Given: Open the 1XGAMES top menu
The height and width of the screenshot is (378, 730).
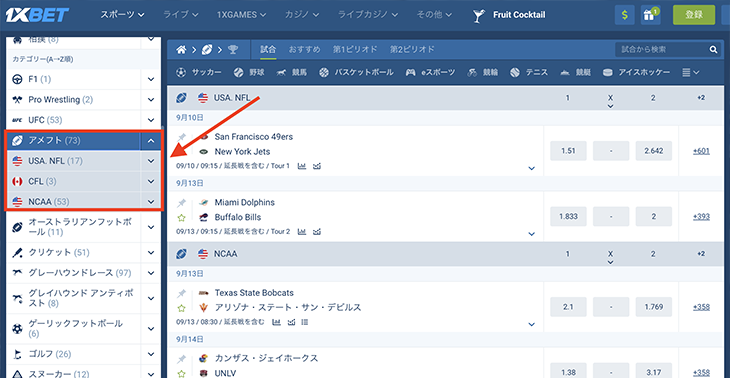Looking at the screenshot, I should click(242, 14).
